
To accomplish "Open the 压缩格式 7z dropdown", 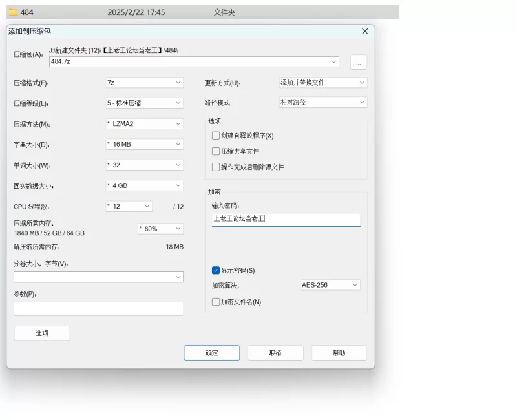I will (x=144, y=83).
